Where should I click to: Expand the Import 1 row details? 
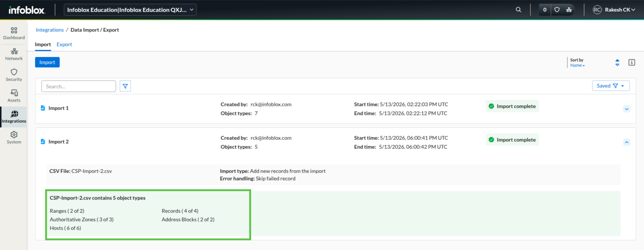coord(626,109)
